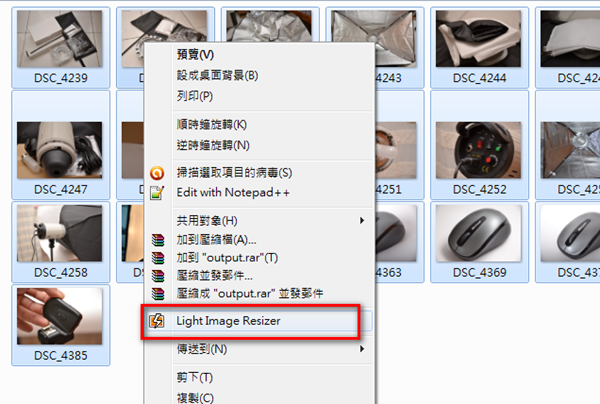Click the Notepad++ icon in menu
Screen dimensions: 600x404
point(157,193)
